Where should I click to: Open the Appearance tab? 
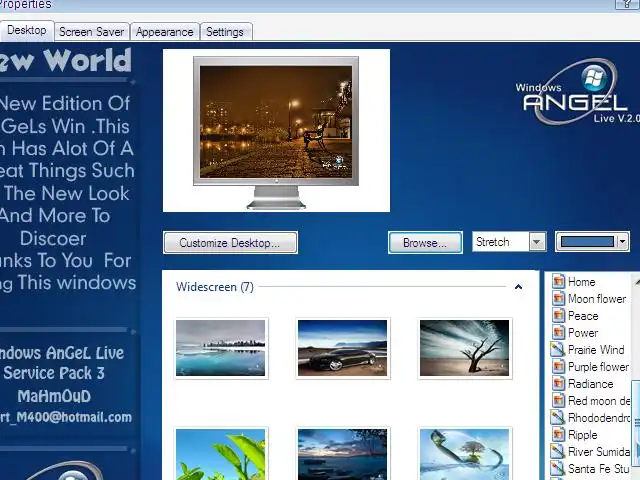click(x=164, y=32)
